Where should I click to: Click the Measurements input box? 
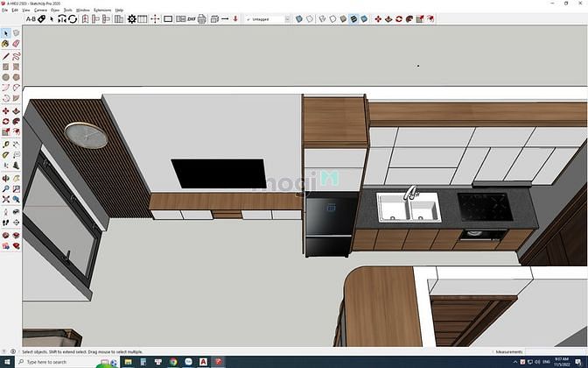tap(555, 352)
